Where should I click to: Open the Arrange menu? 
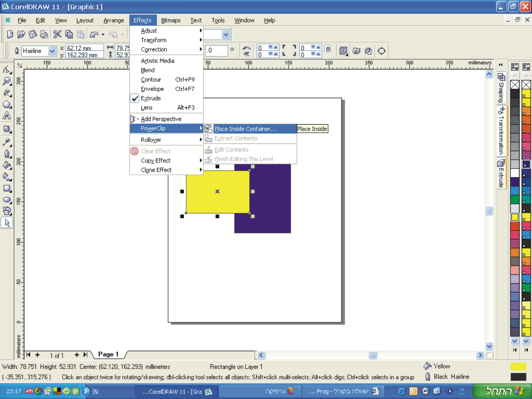pyautogui.click(x=114, y=20)
